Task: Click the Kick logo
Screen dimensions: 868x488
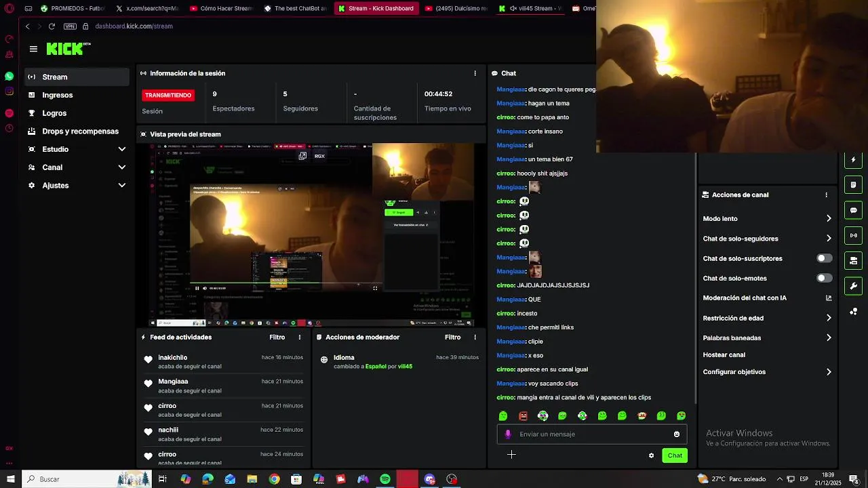Action: (68, 48)
